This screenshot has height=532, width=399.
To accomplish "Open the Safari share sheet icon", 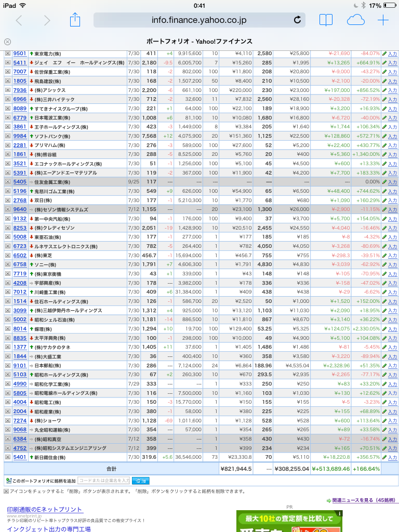I will tap(75, 19).
